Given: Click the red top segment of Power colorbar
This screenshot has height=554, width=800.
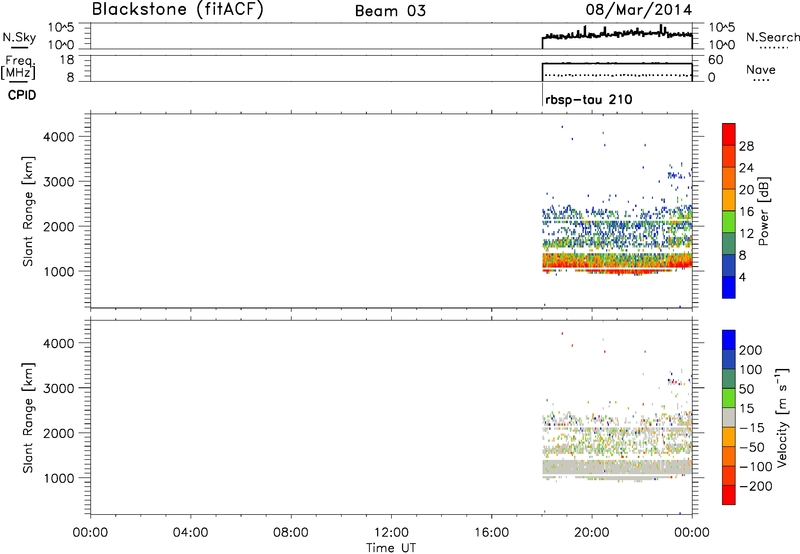Looking at the screenshot, I should click(729, 134).
